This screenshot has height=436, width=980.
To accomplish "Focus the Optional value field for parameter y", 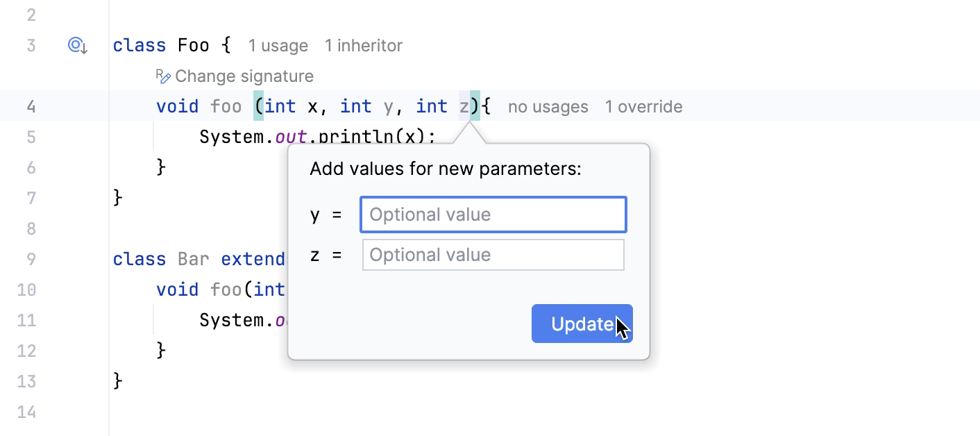I will [x=493, y=214].
